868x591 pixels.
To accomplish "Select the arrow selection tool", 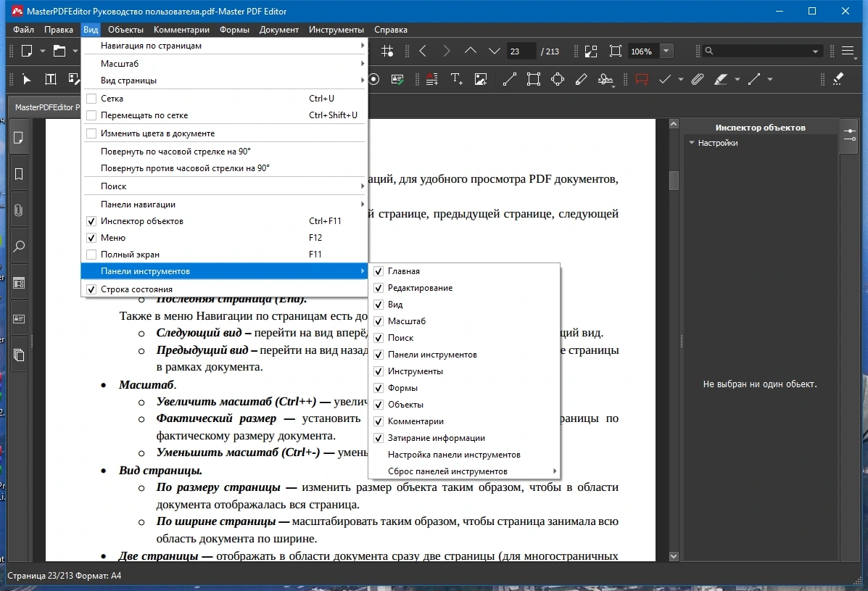I will (27, 79).
